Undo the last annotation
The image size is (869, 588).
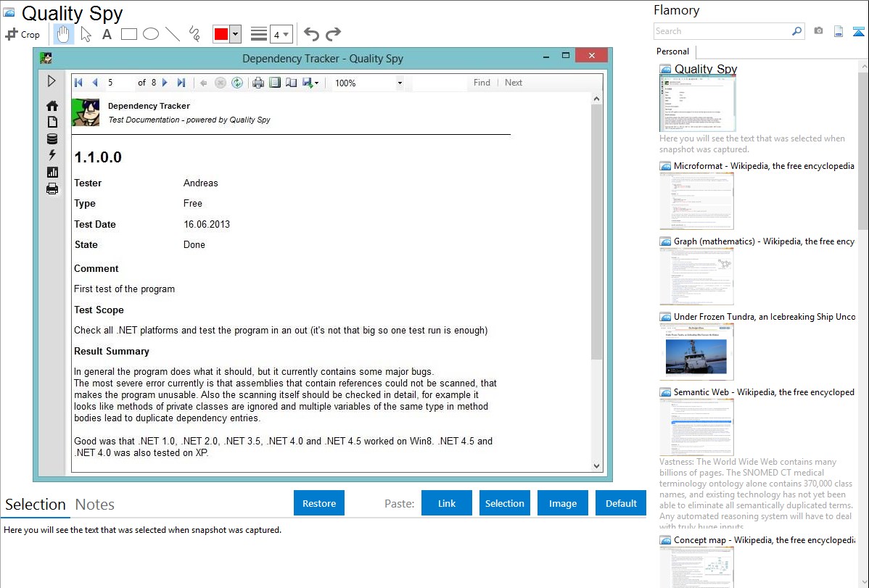311,34
